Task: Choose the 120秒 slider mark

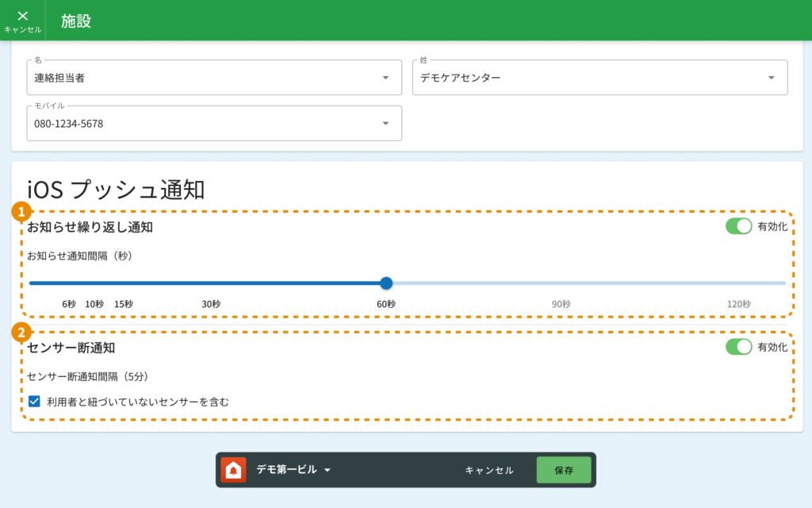Action: click(x=737, y=283)
